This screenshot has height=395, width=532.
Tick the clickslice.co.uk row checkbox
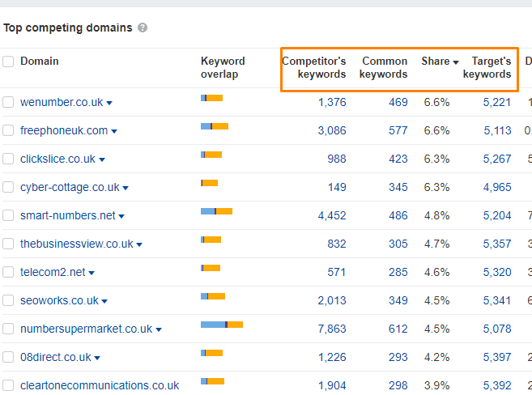pyautogui.click(x=8, y=159)
